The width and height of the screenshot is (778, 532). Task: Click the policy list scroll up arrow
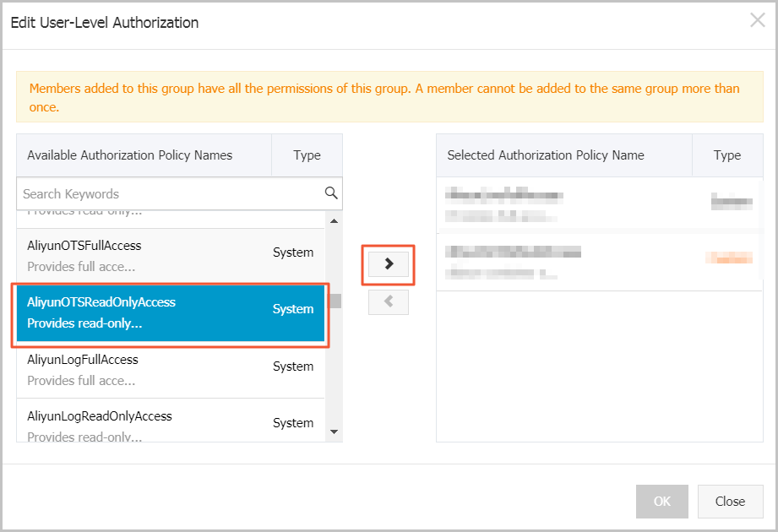[334, 220]
